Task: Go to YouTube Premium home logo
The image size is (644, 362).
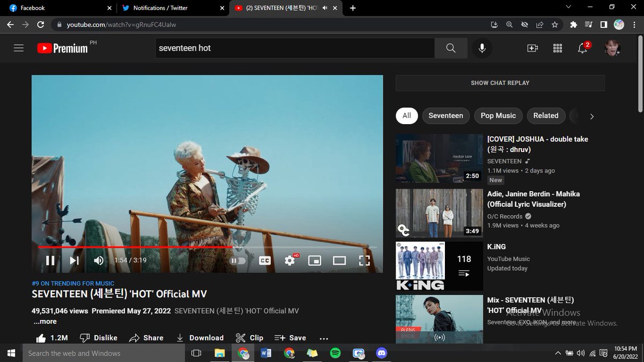Action: click(x=63, y=48)
